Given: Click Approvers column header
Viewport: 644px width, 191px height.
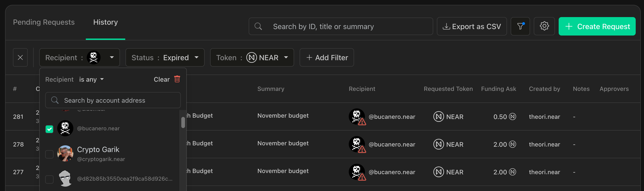Looking at the screenshot, I should click(614, 89).
